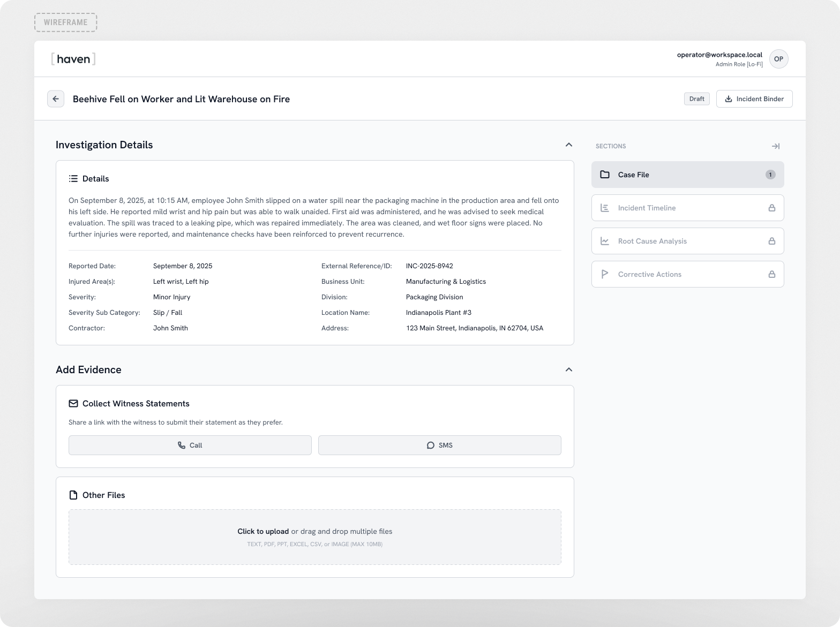Click the Case File count badge
The height and width of the screenshot is (627, 840).
(770, 175)
